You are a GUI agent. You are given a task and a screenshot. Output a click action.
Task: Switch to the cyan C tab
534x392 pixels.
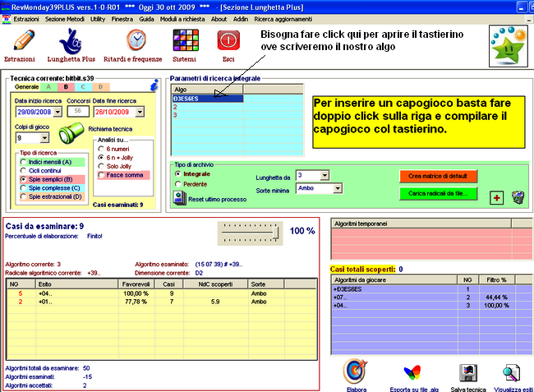coord(83,87)
